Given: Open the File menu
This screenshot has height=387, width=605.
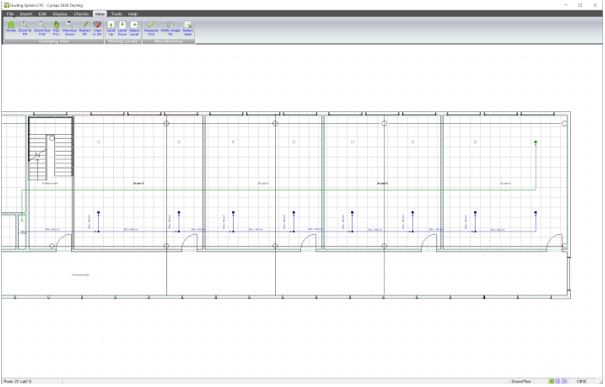Looking at the screenshot, I should coord(10,14).
